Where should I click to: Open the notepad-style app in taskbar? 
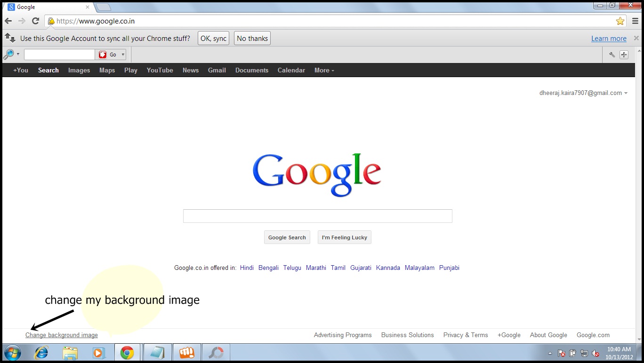coord(157,353)
